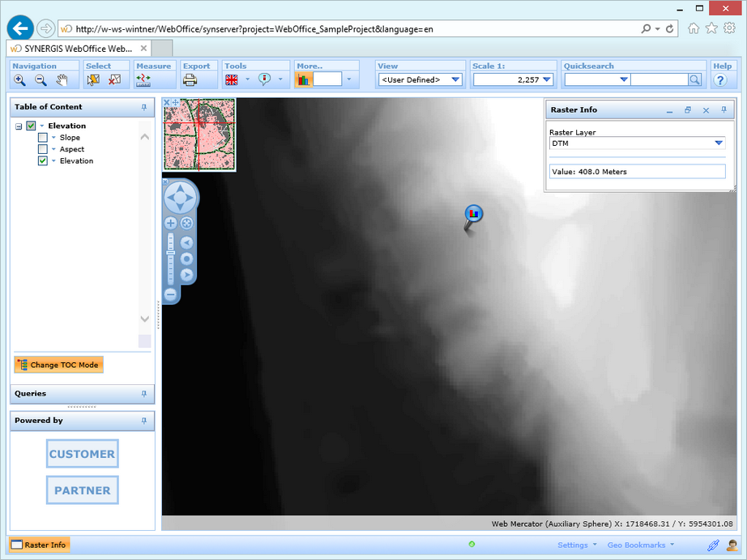Open the Geo Bookmarks menu
This screenshot has height=560, width=747.
click(x=640, y=545)
